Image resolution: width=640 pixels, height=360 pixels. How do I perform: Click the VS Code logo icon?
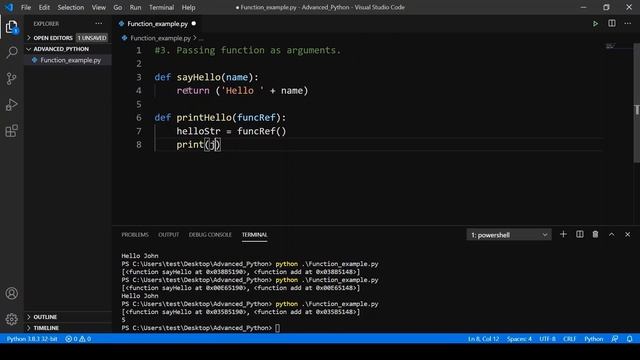click(9, 7)
